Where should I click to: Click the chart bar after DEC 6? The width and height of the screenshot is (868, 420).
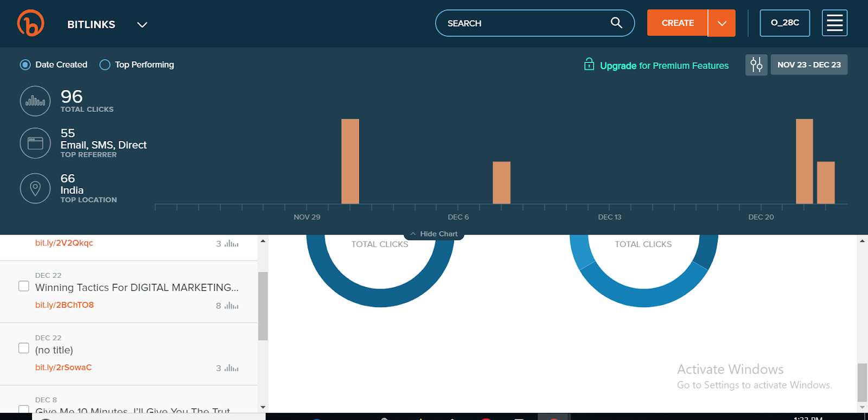coord(501,183)
